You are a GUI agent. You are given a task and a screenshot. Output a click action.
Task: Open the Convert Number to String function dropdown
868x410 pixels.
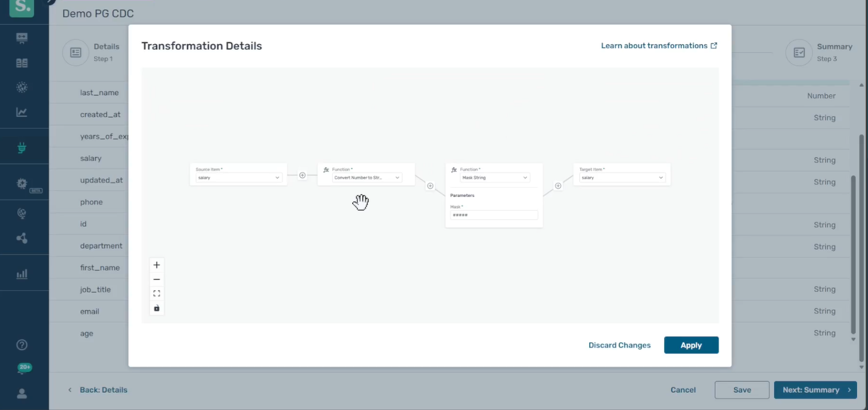click(x=366, y=178)
